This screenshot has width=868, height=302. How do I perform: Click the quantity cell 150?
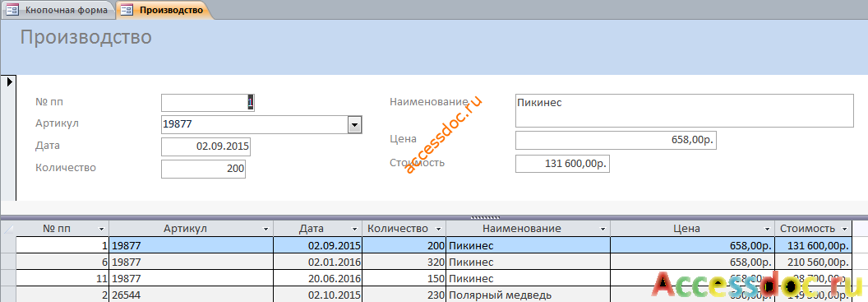(404, 278)
